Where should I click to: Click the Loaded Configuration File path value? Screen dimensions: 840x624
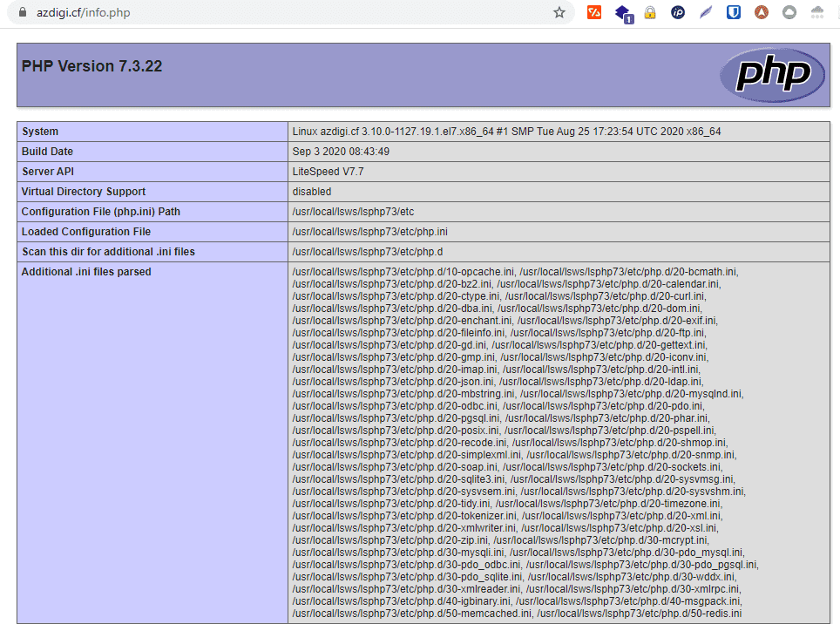(370, 232)
